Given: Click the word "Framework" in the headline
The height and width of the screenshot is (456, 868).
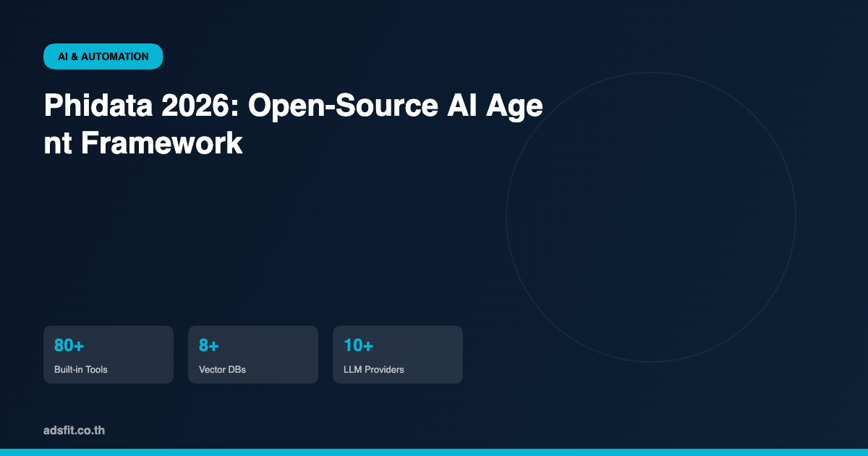Looking at the screenshot, I should tap(161, 143).
